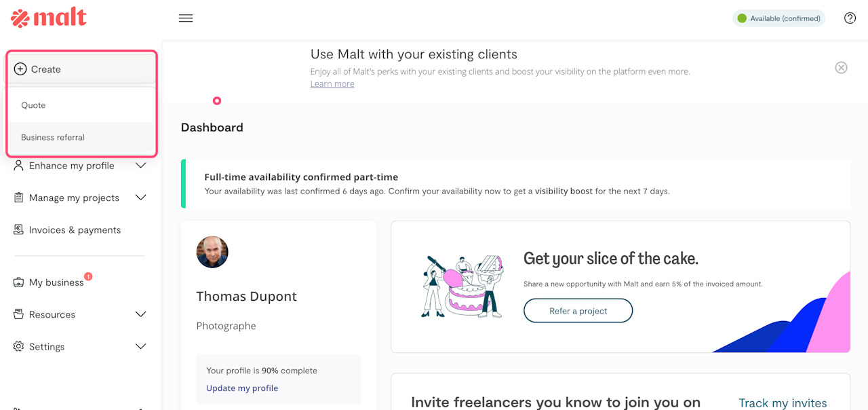Open the help question mark icon
This screenshot has height=410, width=868.
click(850, 18)
